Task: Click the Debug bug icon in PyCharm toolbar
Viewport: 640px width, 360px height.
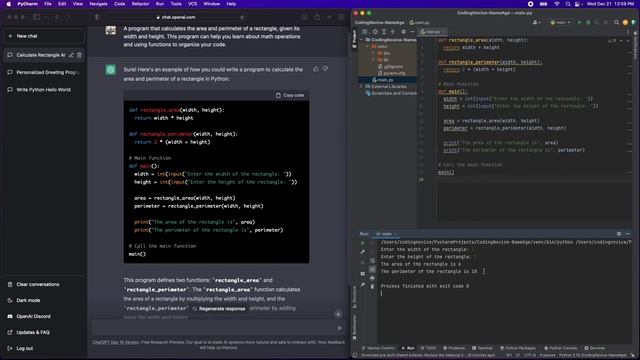Action: (588, 22)
